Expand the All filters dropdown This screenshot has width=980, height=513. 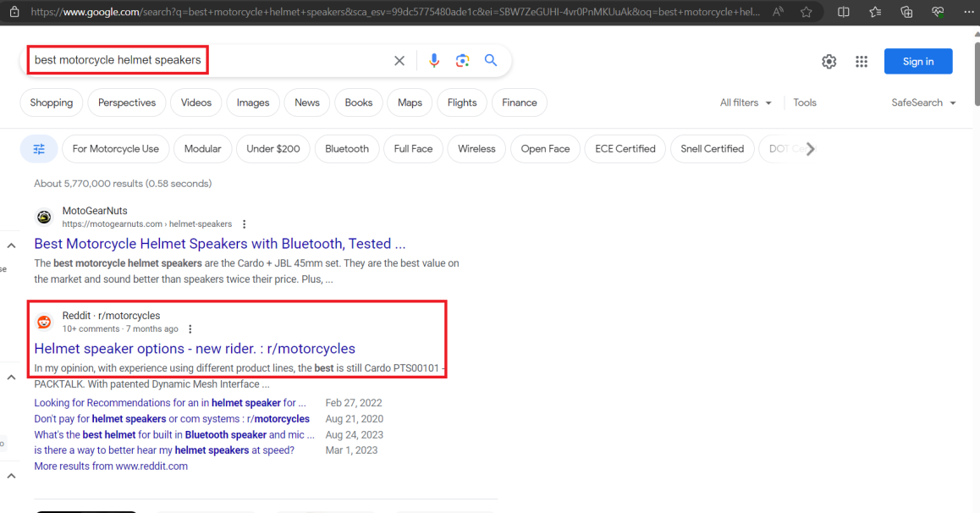(x=746, y=102)
